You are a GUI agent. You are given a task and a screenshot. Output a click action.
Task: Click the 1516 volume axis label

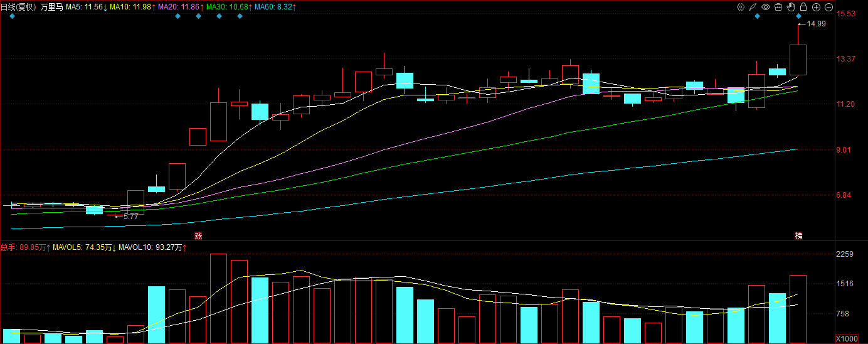pos(846,284)
